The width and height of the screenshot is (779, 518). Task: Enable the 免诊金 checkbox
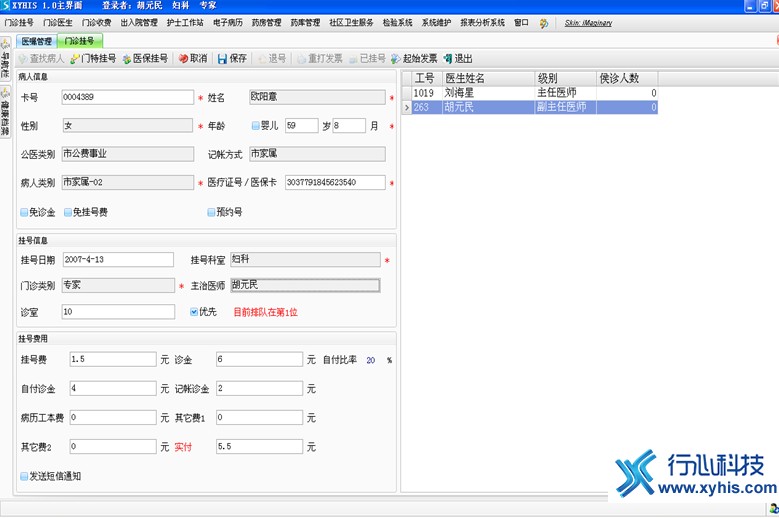pyautogui.click(x=24, y=213)
